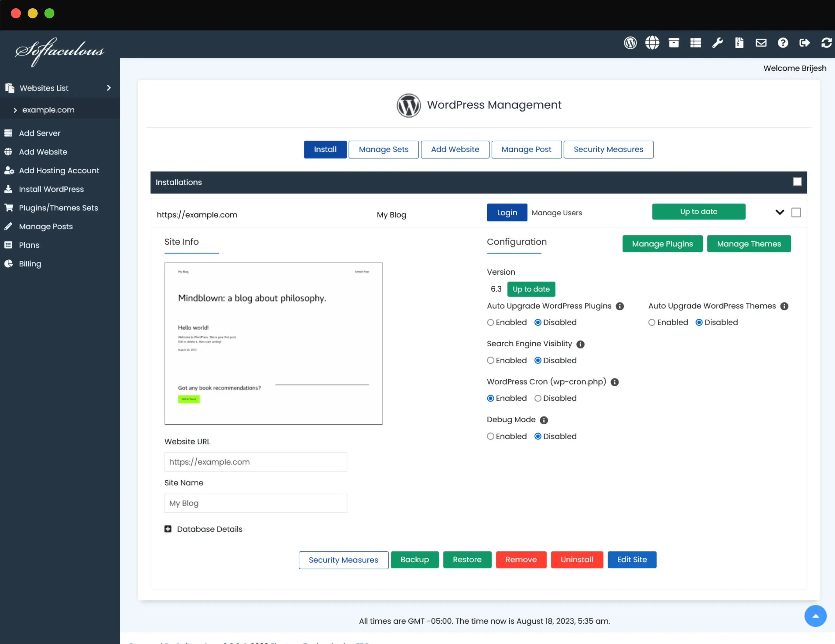
Task: Collapse the installation row chevron
Action: [780, 212]
